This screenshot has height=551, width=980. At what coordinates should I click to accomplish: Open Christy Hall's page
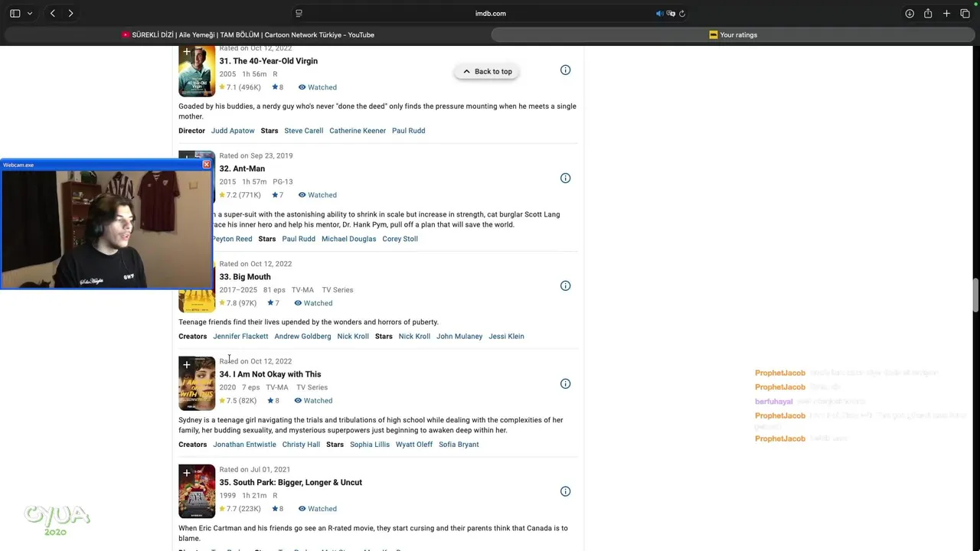pyautogui.click(x=301, y=445)
